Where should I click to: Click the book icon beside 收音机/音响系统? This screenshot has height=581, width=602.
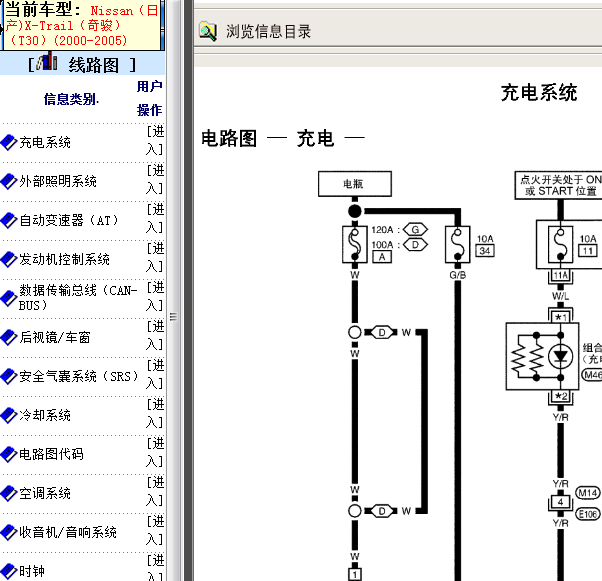(x=9, y=532)
